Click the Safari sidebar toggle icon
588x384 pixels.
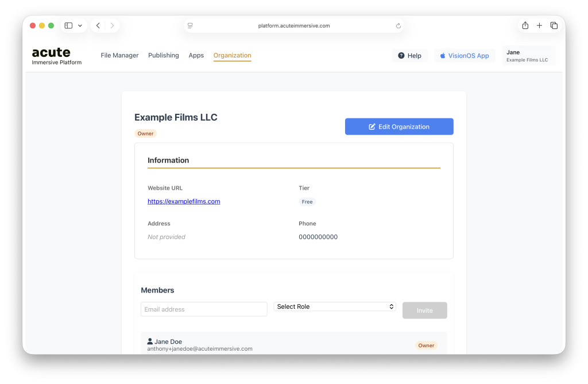[x=68, y=26]
